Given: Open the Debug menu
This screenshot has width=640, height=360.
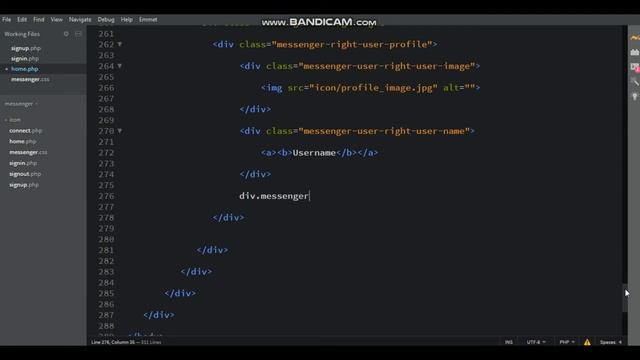Looking at the screenshot, I should point(106,20).
